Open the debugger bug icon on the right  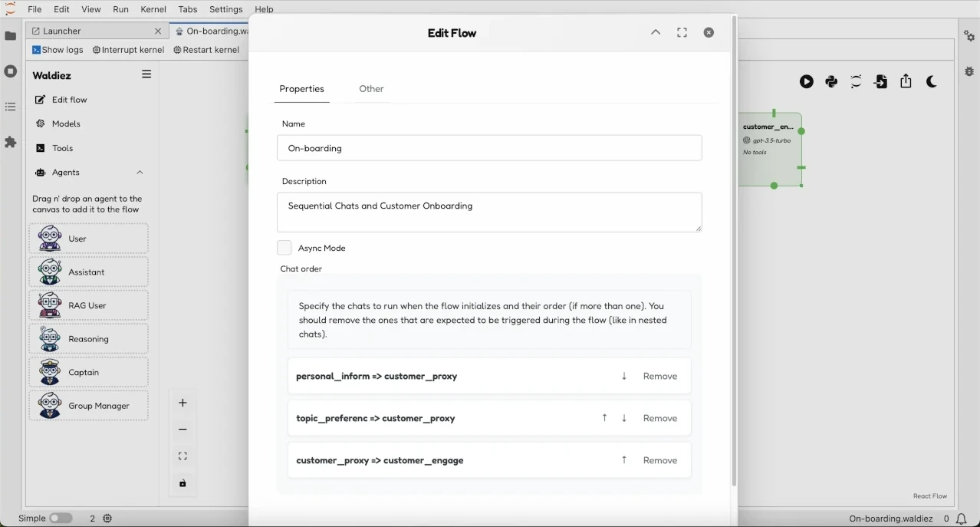click(969, 71)
